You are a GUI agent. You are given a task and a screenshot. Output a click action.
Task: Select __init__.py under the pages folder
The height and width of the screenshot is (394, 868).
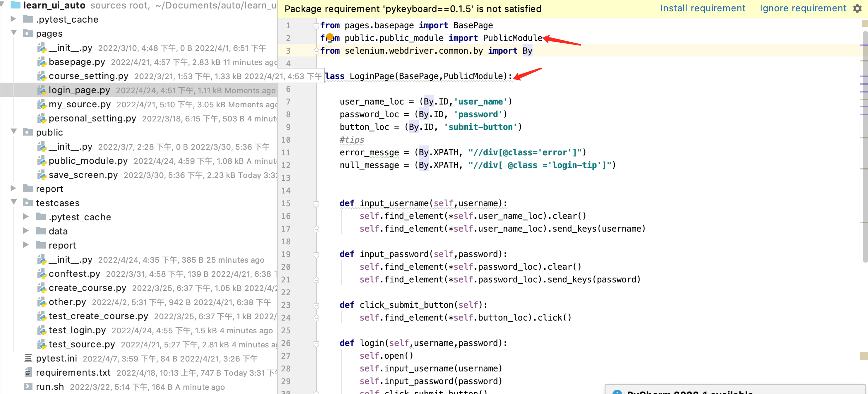click(70, 48)
